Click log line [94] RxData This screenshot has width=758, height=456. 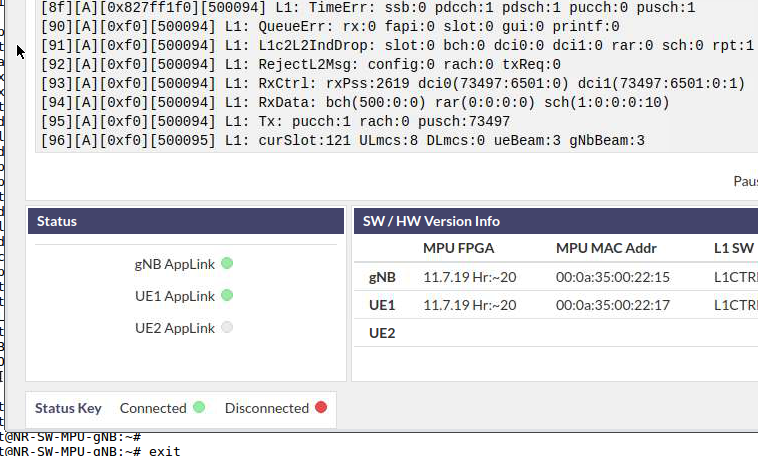point(355,103)
